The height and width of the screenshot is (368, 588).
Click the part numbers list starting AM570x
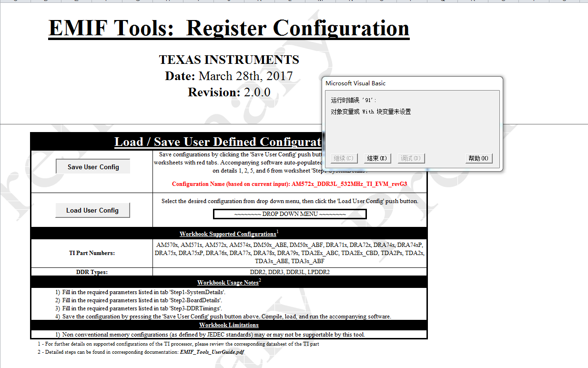coord(290,253)
